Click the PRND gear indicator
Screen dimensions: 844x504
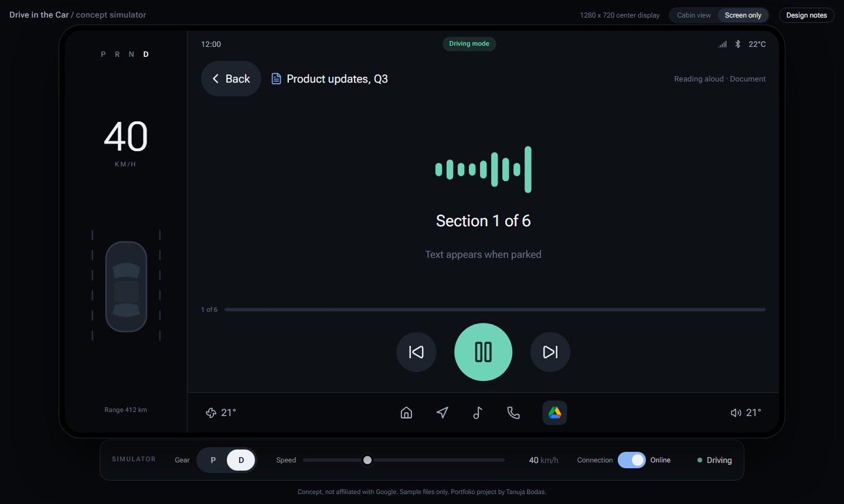pos(125,54)
